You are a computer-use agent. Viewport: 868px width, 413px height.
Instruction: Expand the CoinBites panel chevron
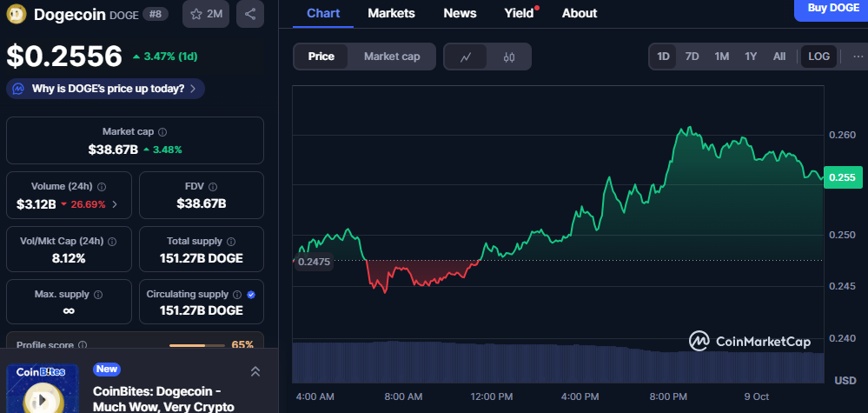click(255, 371)
